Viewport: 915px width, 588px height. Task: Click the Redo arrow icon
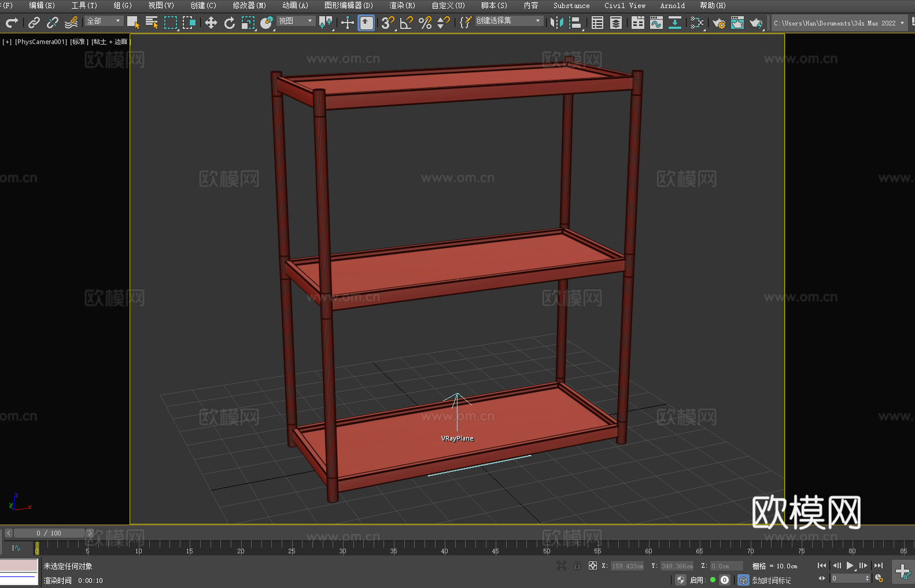12,23
